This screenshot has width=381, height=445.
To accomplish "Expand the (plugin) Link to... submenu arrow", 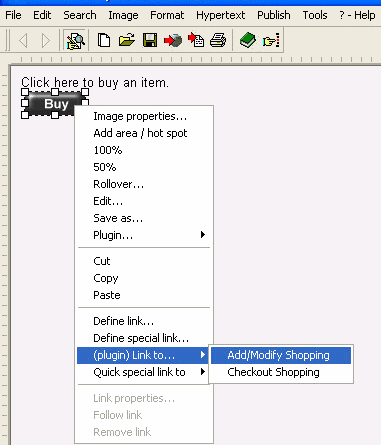I will (203, 355).
